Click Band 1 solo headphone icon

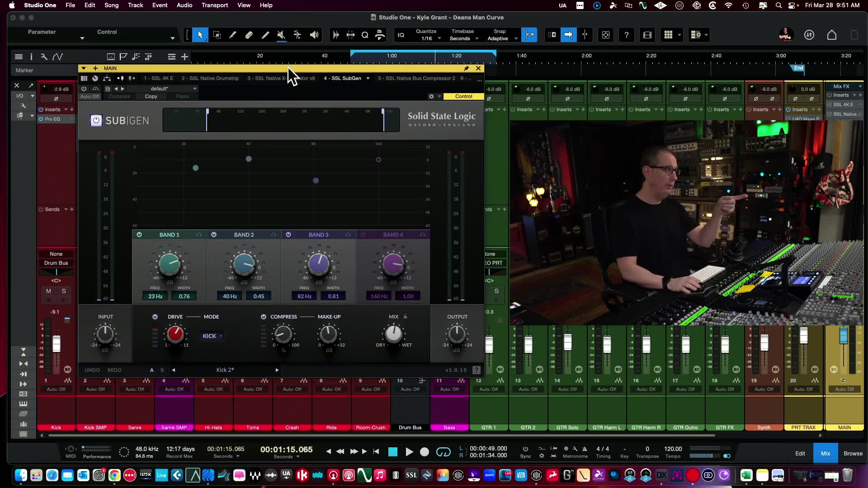click(198, 235)
